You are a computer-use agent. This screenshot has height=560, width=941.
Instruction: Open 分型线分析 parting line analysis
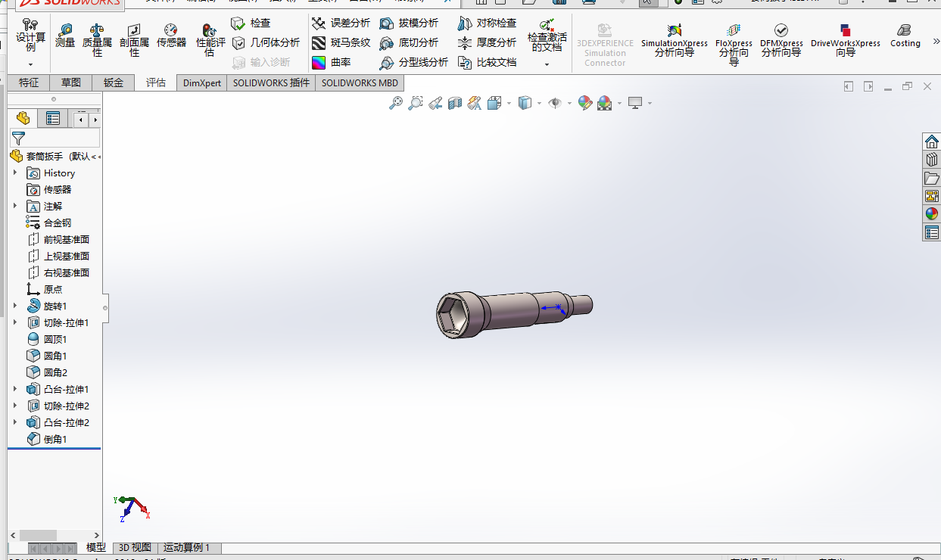coord(413,63)
